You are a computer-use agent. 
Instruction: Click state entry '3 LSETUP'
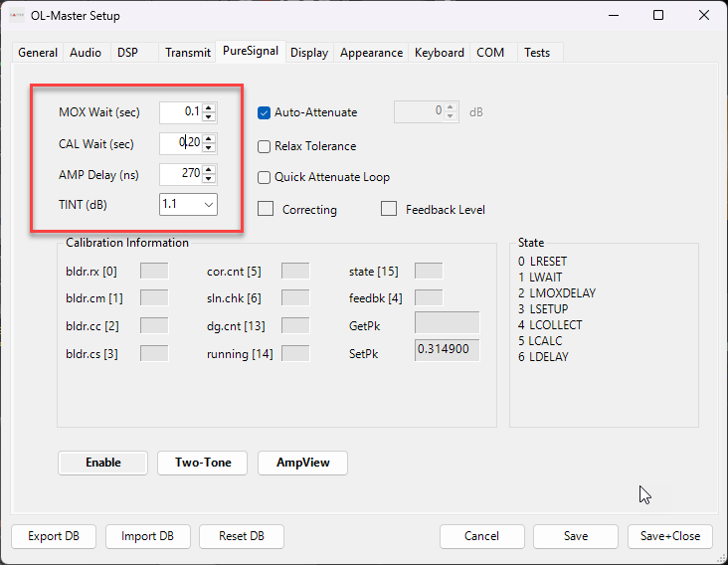pos(543,308)
